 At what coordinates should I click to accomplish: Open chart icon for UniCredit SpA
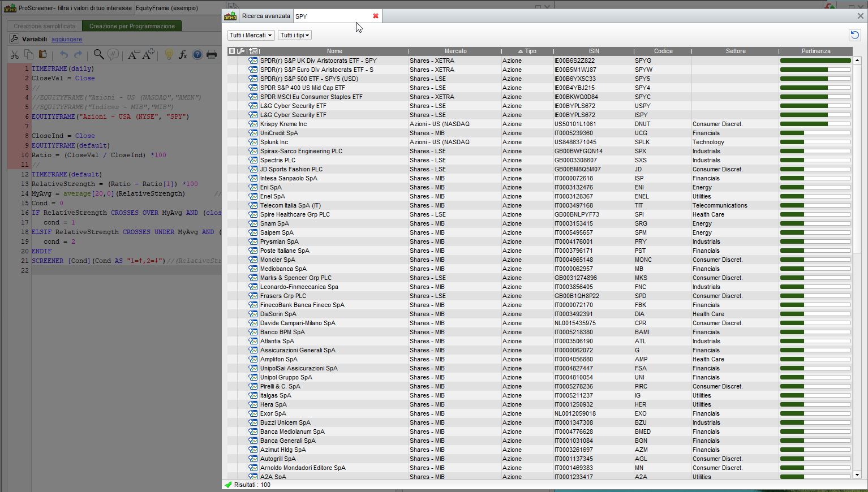253,133
